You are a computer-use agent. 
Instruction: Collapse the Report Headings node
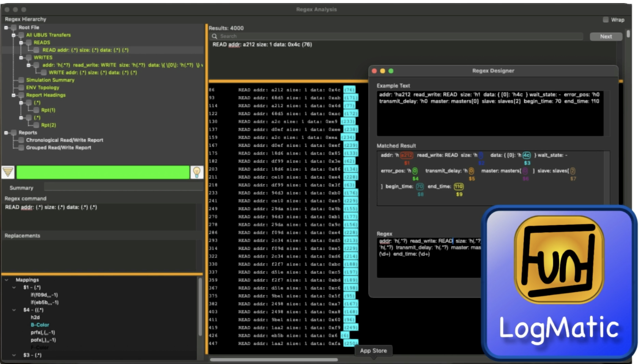pos(13,95)
